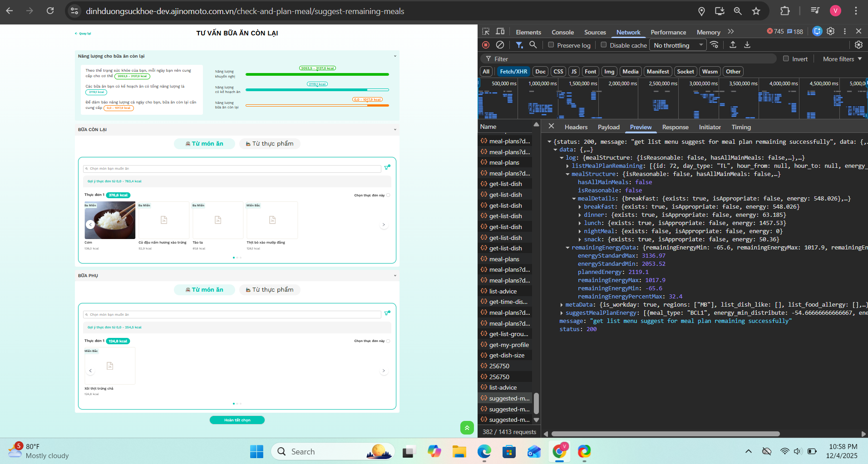Image resolution: width=868 pixels, height=464 pixels.
Task: Open the Console panel tab
Action: (562, 32)
